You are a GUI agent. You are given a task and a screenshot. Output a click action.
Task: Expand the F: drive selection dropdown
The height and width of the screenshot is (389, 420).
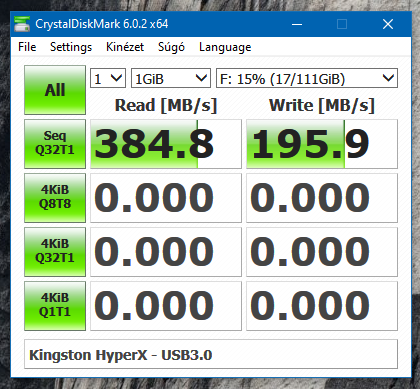point(307,79)
